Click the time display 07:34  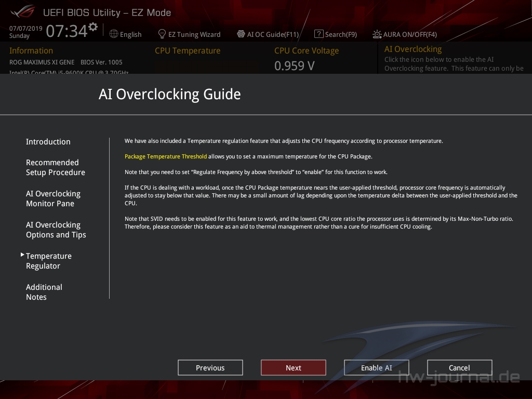coord(67,31)
